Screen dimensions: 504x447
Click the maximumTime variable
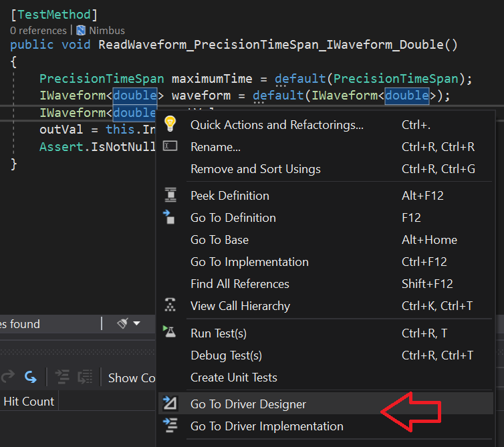pyautogui.click(x=212, y=79)
